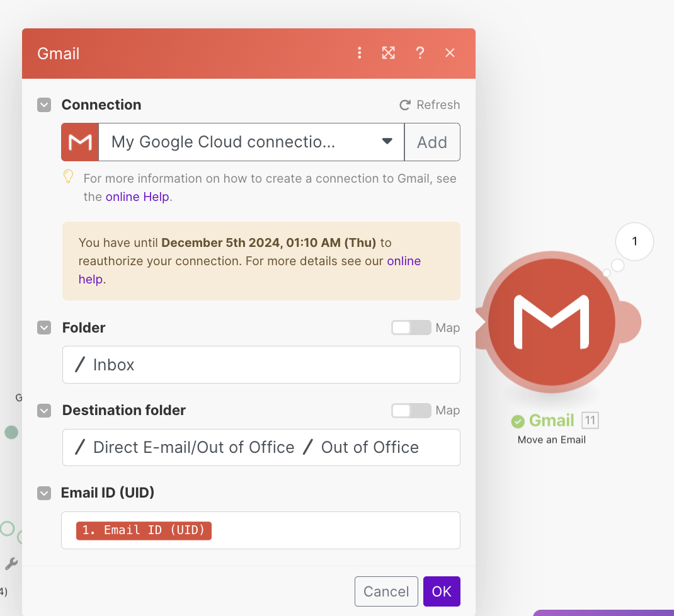Click the Gmail module name on canvas
The width and height of the screenshot is (674, 616).
pos(552,420)
